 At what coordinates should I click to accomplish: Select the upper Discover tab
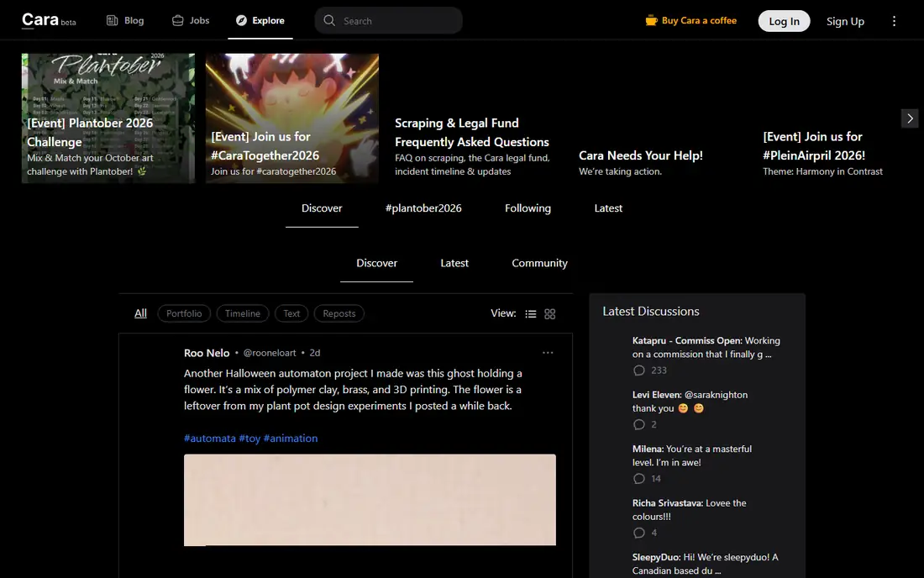tap(322, 208)
